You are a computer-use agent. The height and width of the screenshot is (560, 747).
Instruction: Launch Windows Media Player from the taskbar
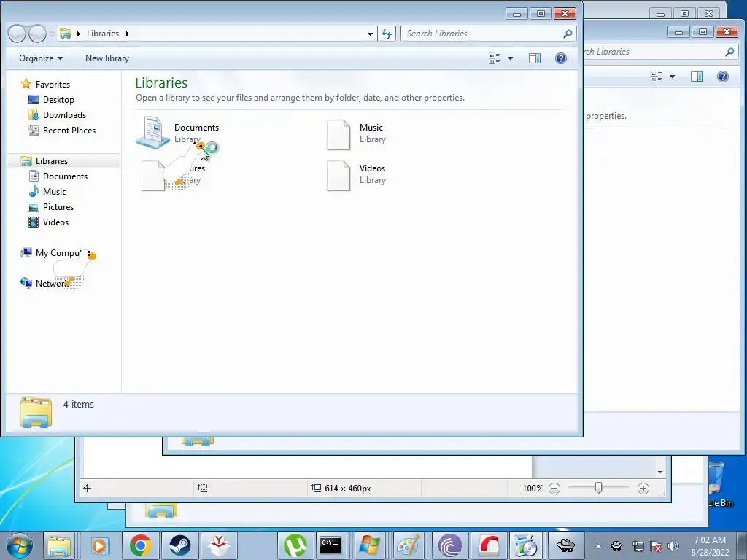coord(99,545)
